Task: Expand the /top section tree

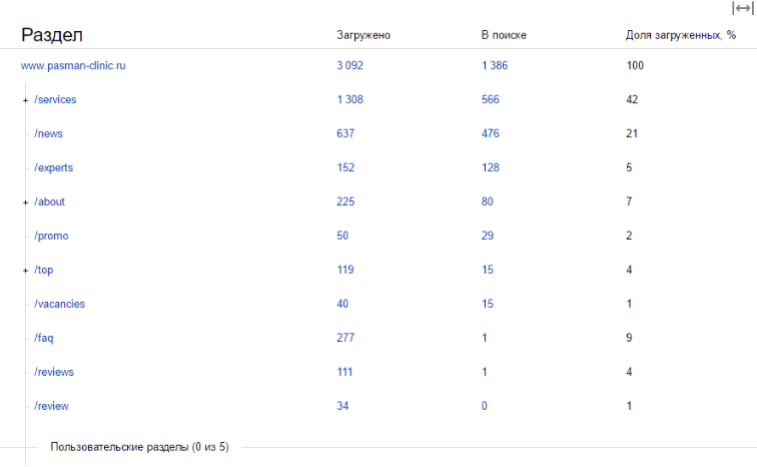Action: tap(26, 270)
